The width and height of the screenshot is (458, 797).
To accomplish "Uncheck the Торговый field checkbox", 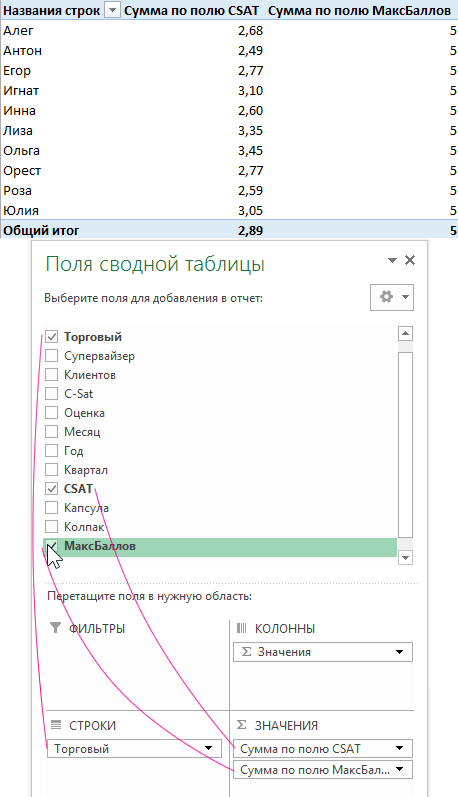I will point(51,336).
